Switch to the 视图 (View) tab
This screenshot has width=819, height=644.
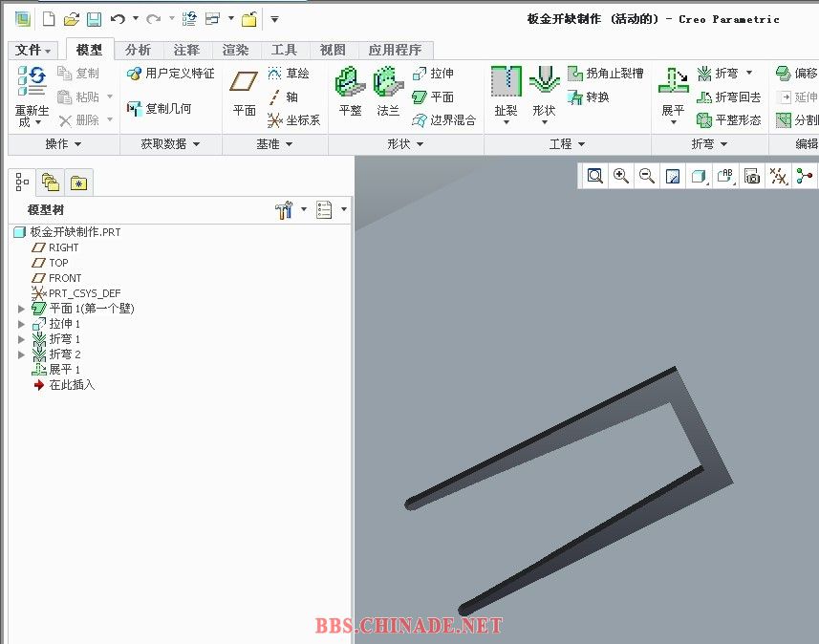coord(333,50)
